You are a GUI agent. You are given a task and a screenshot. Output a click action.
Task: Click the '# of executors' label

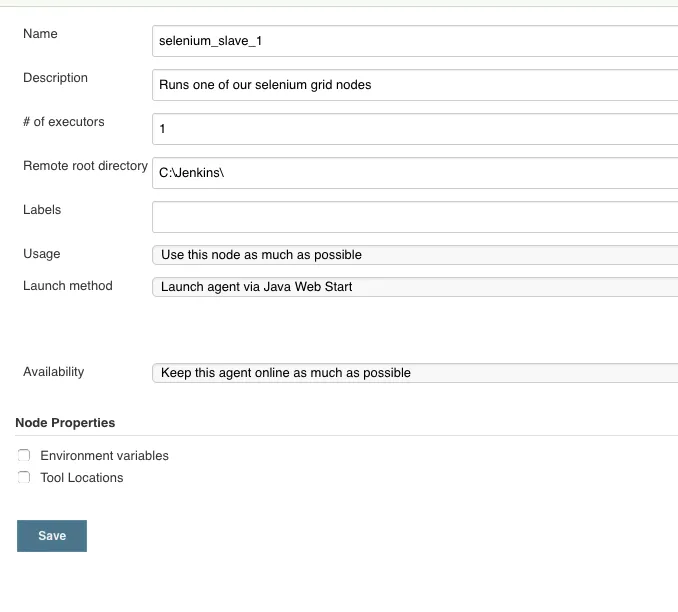[64, 122]
